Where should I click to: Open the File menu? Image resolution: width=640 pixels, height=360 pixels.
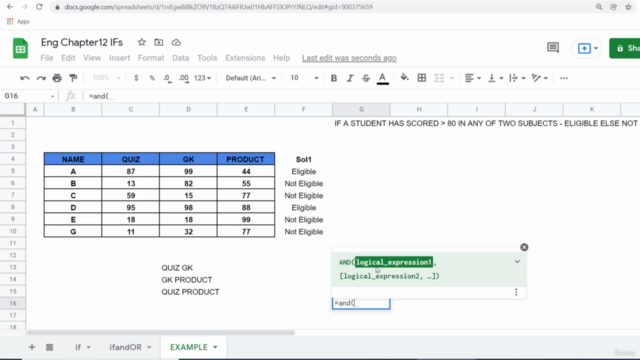[x=47, y=58]
